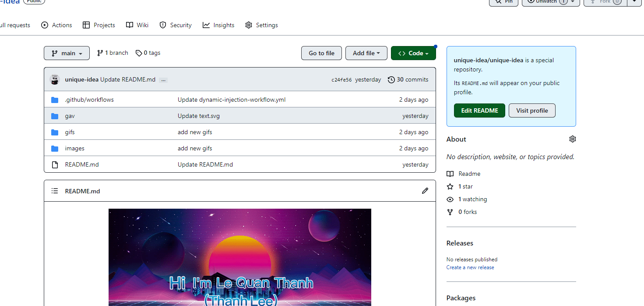Image resolution: width=644 pixels, height=306 pixels.
Task: Click the commit history clock icon
Action: [x=391, y=79]
